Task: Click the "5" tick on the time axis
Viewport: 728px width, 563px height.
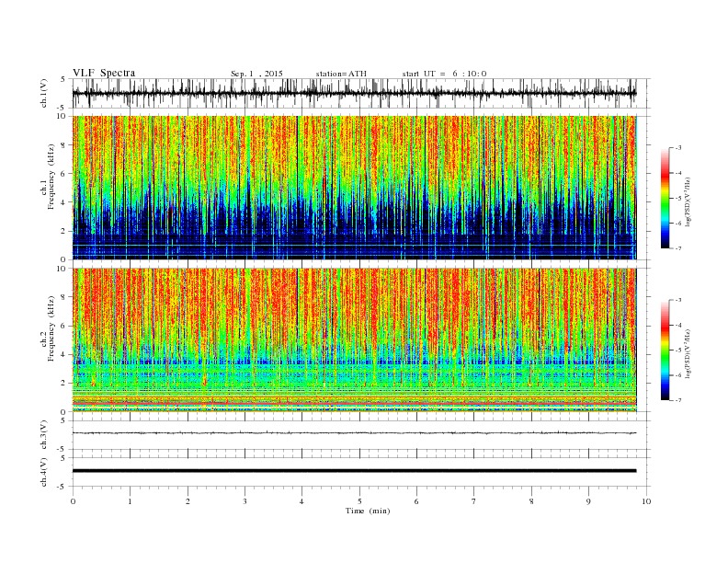Action: tap(359, 501)
